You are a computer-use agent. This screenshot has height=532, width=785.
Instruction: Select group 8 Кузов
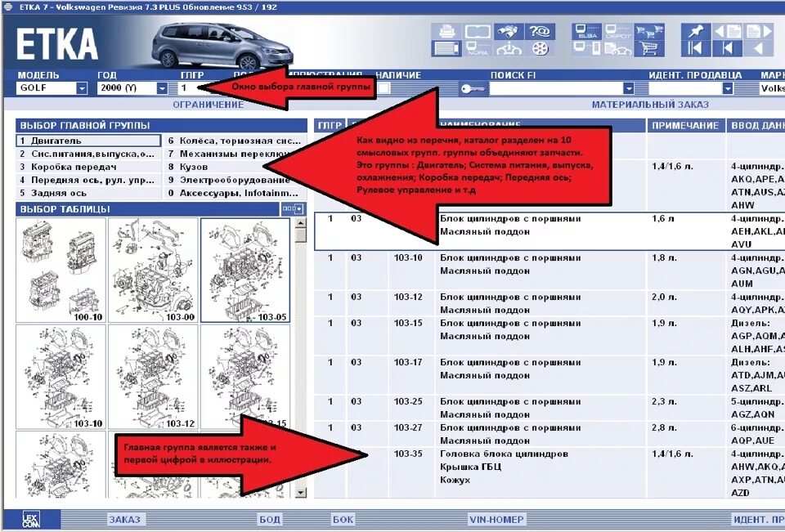[235, 167]
